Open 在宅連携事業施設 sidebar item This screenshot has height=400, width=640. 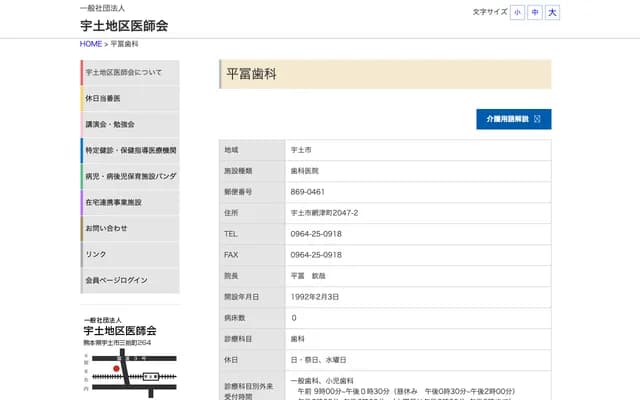point(130,202)
